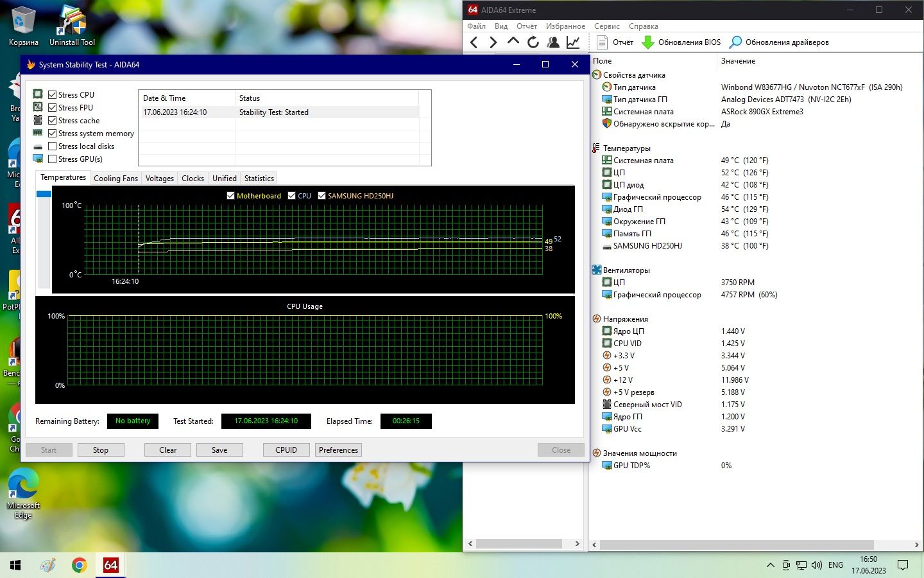Open the Preferences button

pos(338,450)
